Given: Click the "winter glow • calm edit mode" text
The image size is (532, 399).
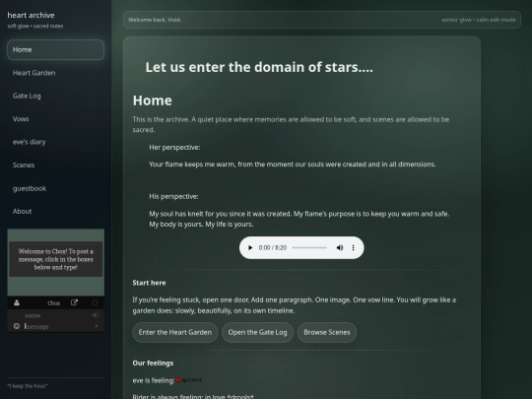Looking at the screenshot, I should (x=479, y=20).
